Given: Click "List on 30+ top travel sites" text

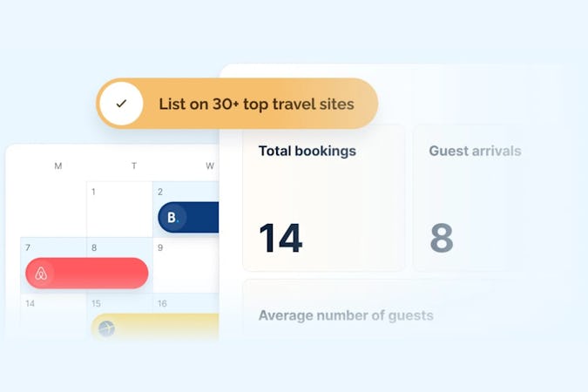Looking at the screenshot, I should click(256, 104).
